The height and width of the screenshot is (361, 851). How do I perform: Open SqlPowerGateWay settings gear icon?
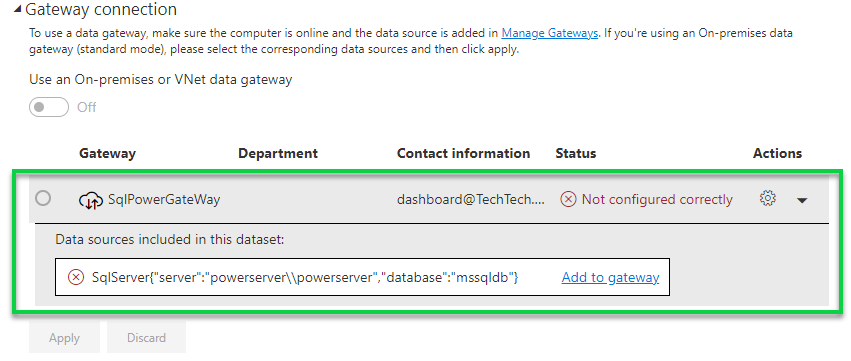coord(767,199)
